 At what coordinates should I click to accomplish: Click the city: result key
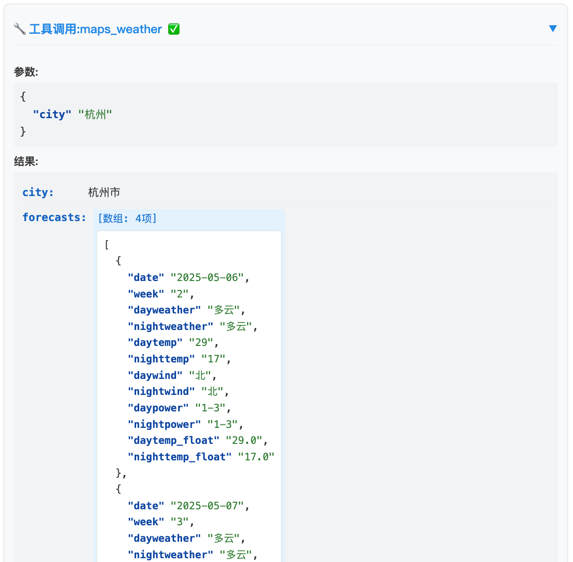tap(38, 192)
